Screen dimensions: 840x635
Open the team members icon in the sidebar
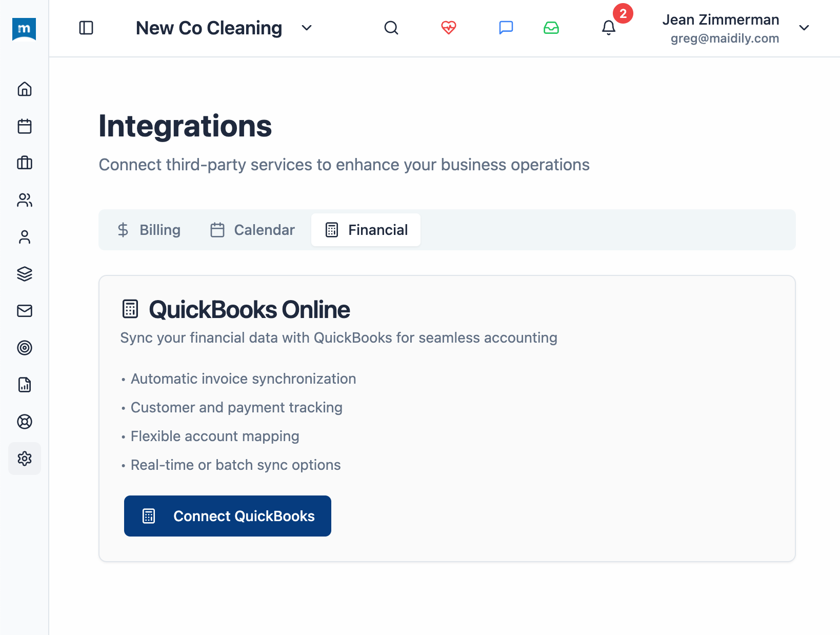24,200
